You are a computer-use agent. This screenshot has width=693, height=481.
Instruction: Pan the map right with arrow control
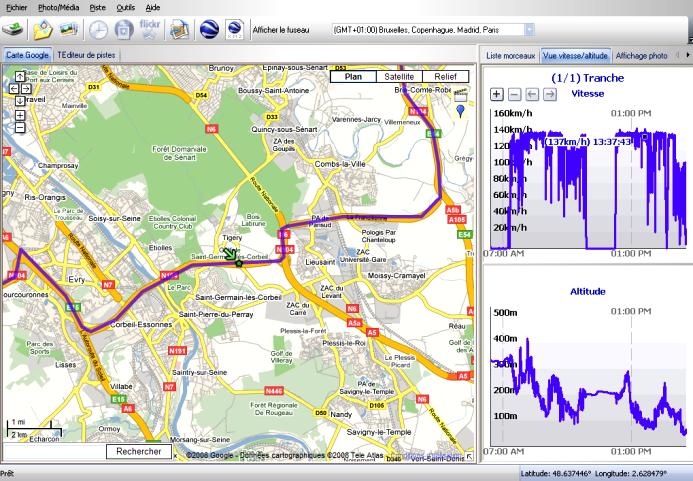coord(26,88)
